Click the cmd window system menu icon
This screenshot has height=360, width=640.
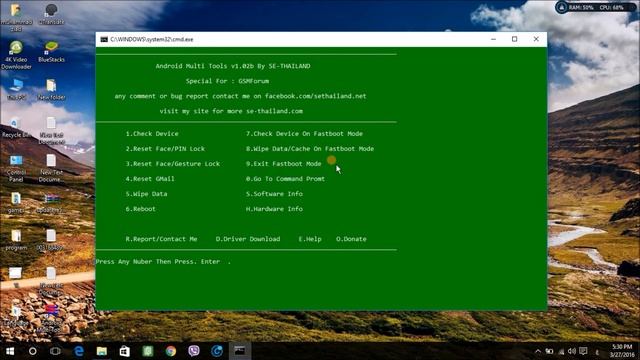(104, 40)
